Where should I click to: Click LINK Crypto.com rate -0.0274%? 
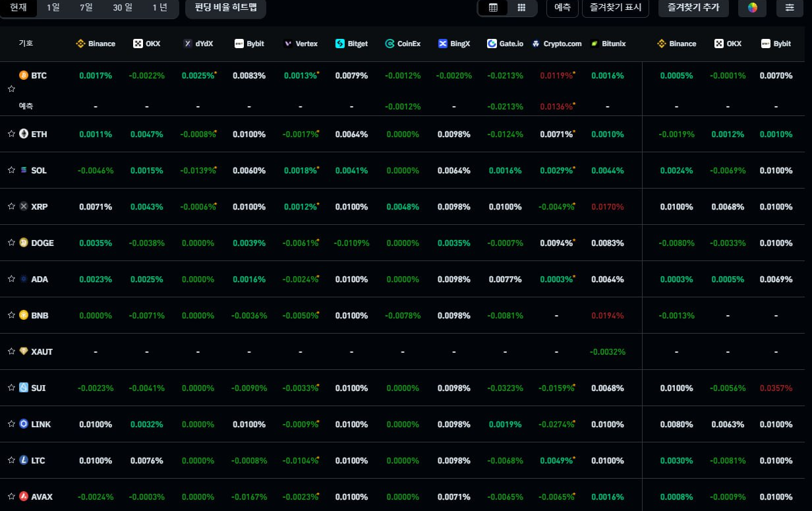[x=556, y=424]
